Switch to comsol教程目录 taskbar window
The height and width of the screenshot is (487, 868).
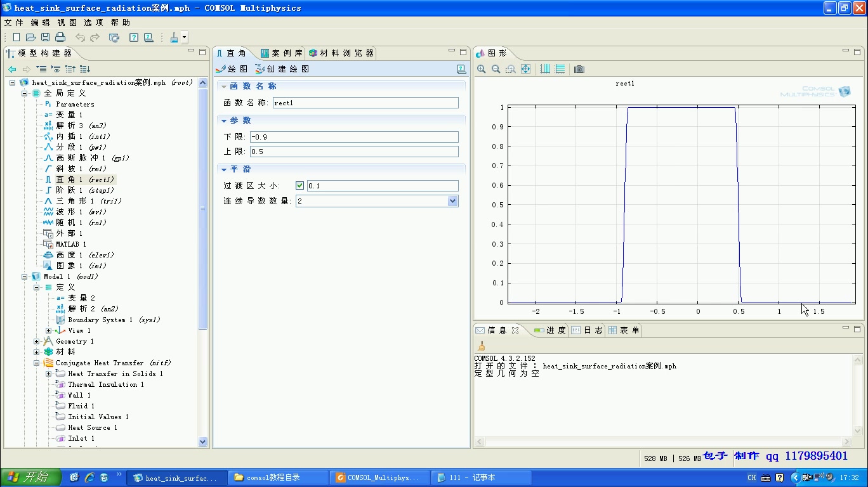pos(279,477)
